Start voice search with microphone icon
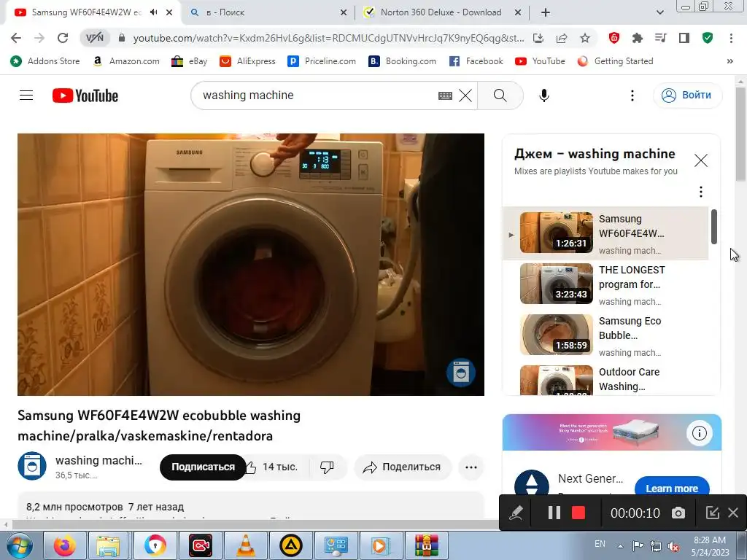The image size is (747, 560). 543,96
